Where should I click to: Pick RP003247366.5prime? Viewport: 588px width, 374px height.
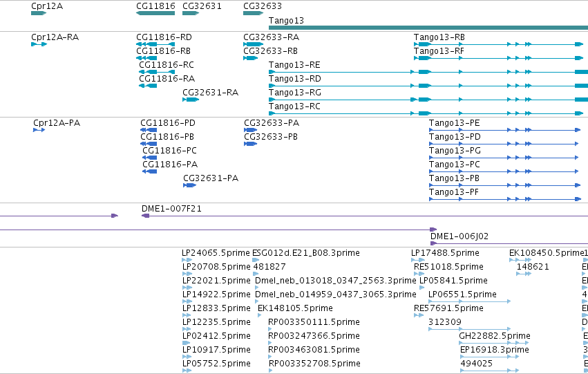[x=314, y=336]
